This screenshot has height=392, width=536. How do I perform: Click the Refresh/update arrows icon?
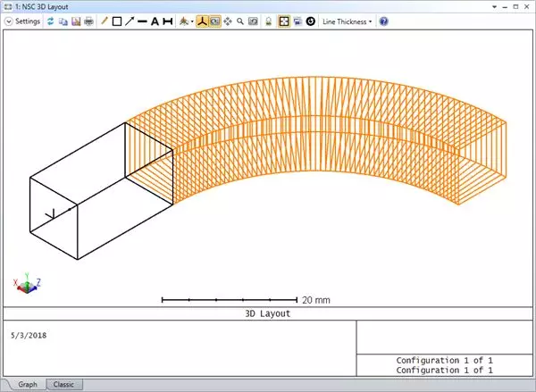52,21
